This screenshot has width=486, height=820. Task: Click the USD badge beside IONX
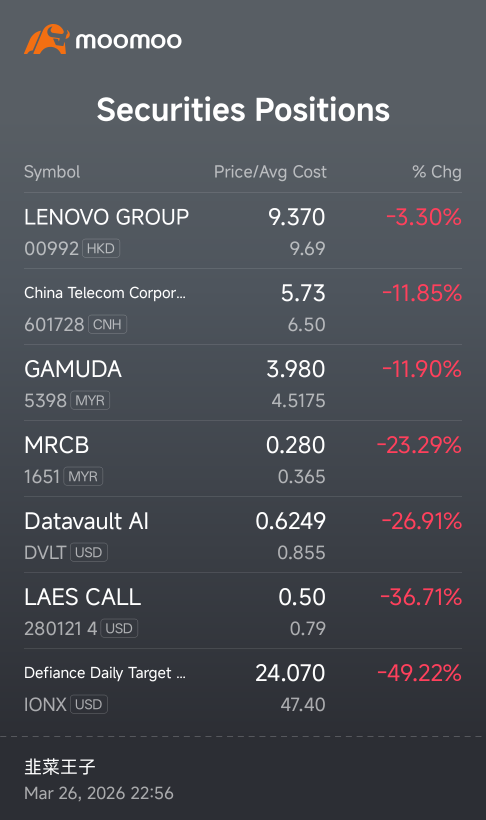(x=88, y=704)
